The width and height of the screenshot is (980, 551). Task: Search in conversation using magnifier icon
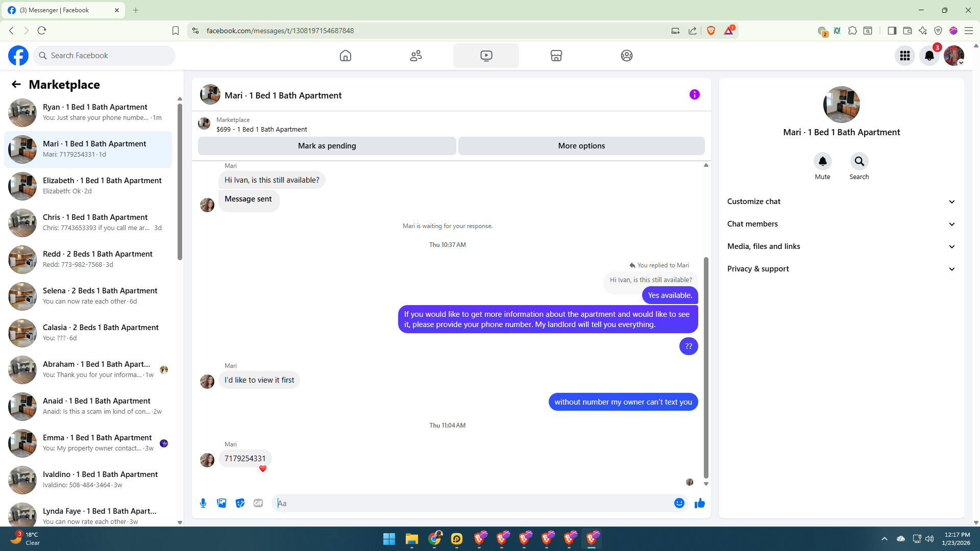coord(859,162)
